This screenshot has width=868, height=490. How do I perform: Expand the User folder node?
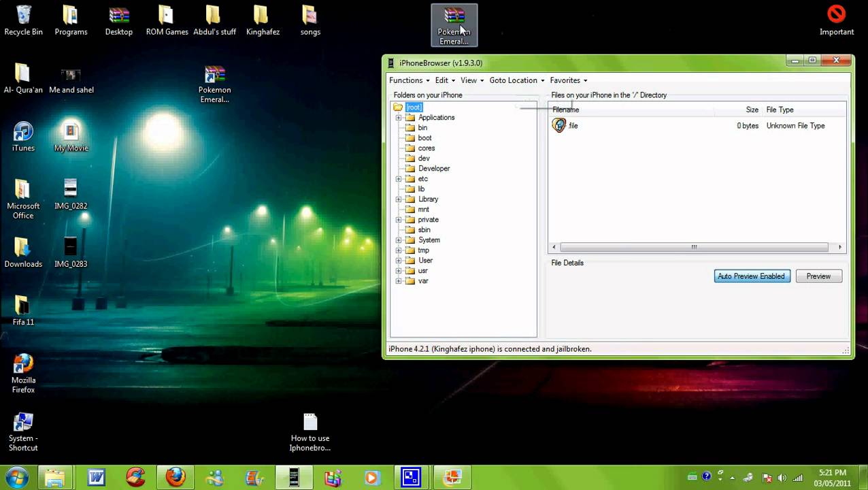[399, 261]
